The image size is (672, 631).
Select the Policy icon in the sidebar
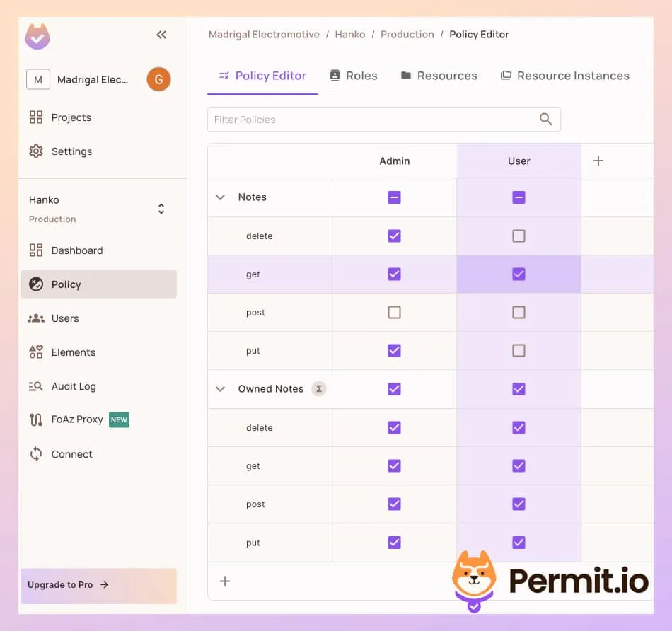click(36, 284)
